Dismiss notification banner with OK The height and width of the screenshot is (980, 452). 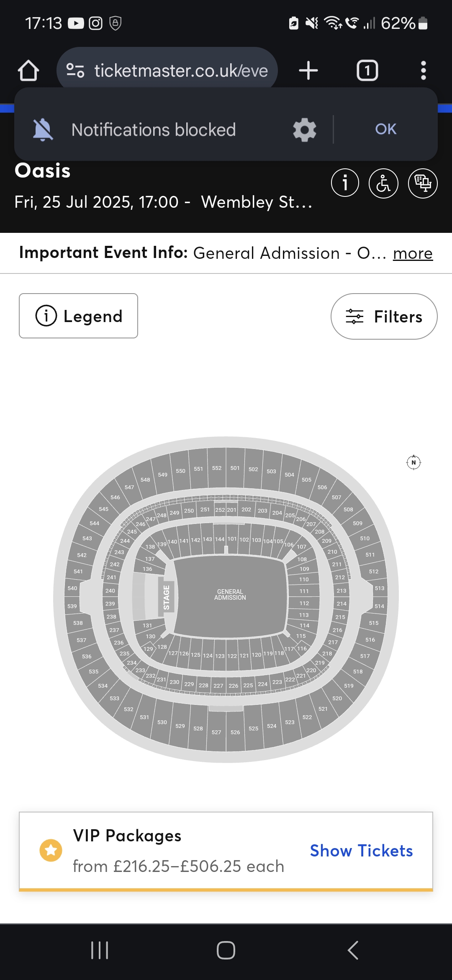coord(385,129)
